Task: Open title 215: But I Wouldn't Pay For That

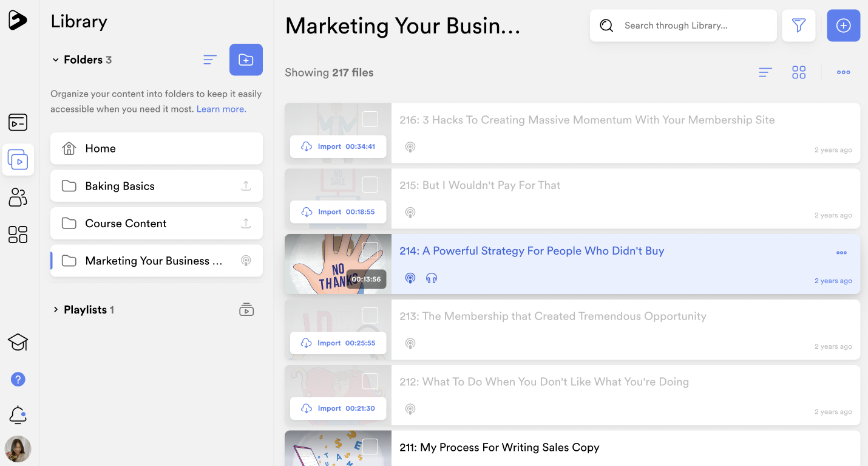Action: [480, 185]
